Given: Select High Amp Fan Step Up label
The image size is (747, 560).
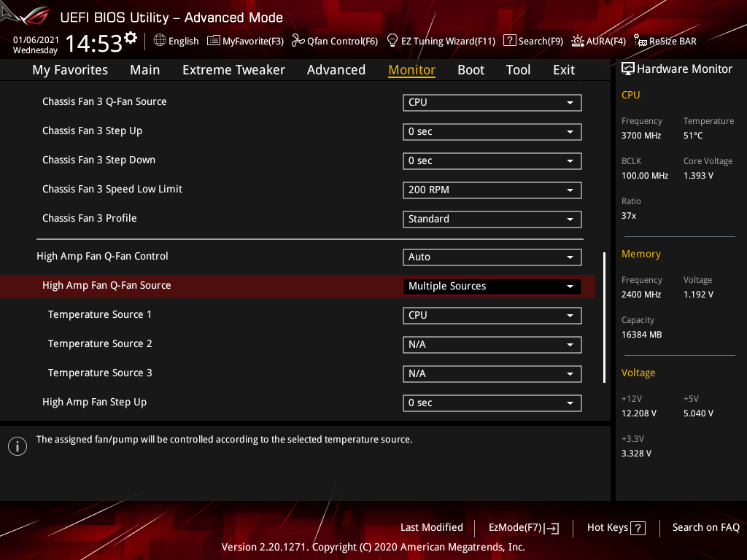Looking at the screenshot, I should [x=94, y=402].
